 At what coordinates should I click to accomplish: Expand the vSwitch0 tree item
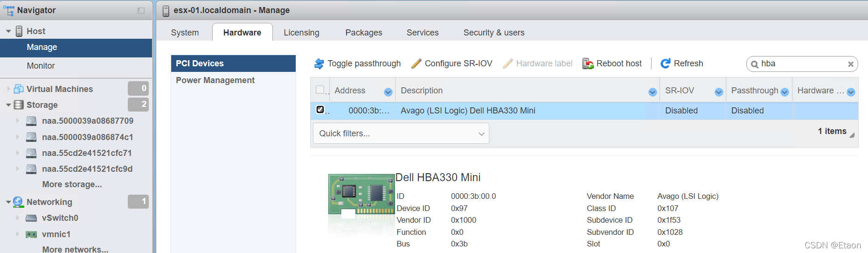(18, 218)
